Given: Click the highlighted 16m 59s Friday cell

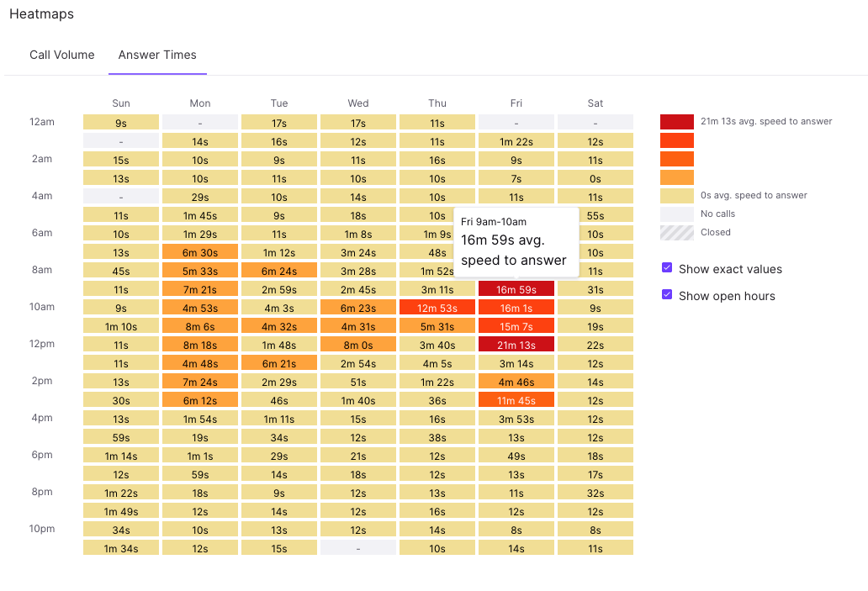Looking at the screenshot, I should pos(516,288).
